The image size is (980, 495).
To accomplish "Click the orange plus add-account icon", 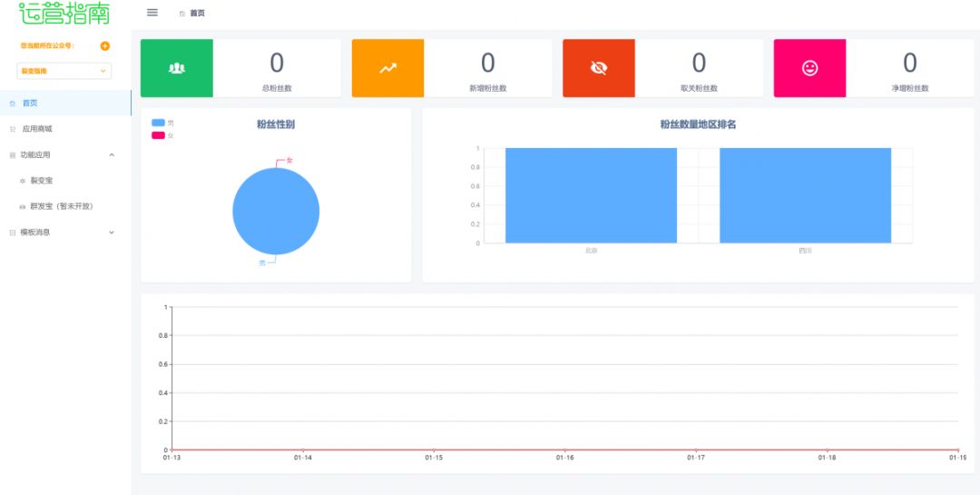I will [105, 45].
